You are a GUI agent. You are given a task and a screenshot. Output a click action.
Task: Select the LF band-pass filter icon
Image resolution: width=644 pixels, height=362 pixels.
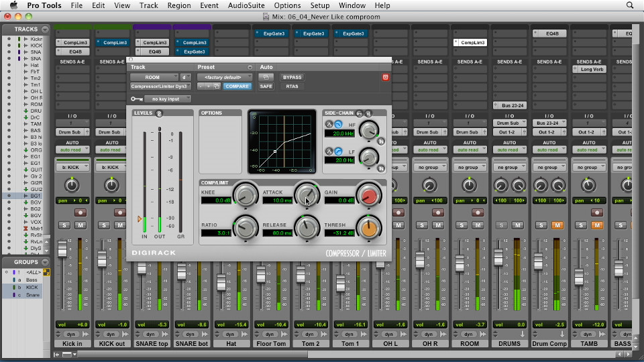tap(329, 152)
